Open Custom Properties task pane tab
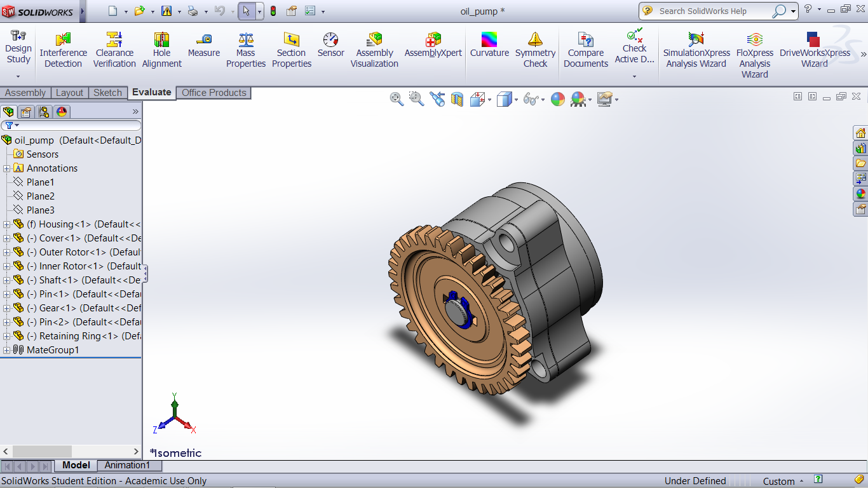Image resolution: width=868 pixels, height=488 pixels. 860,209
